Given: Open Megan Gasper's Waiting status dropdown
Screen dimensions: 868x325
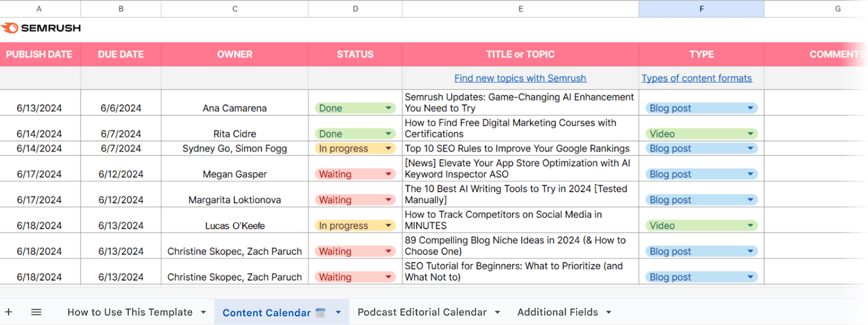Looking at the screenshot, I should [388, 174].
